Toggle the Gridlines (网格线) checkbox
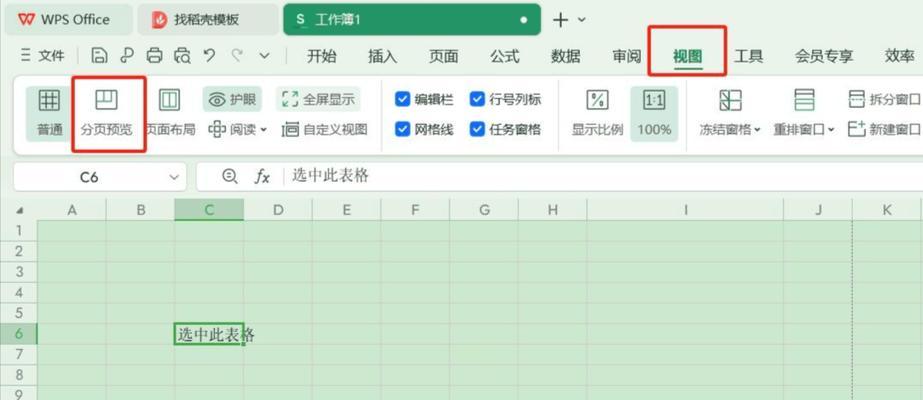The height and width of the screenshot is (400, 923). [x=402, y=129]
